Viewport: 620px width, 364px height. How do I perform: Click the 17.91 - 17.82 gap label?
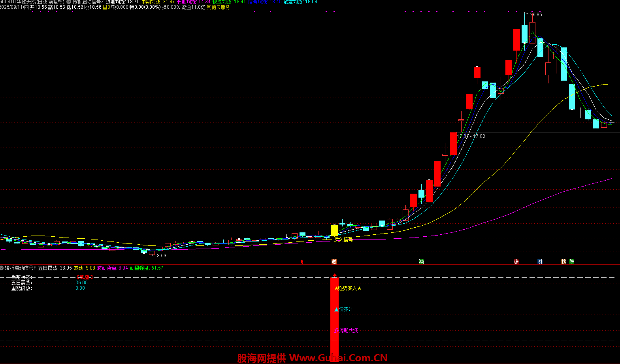(471, 136)
